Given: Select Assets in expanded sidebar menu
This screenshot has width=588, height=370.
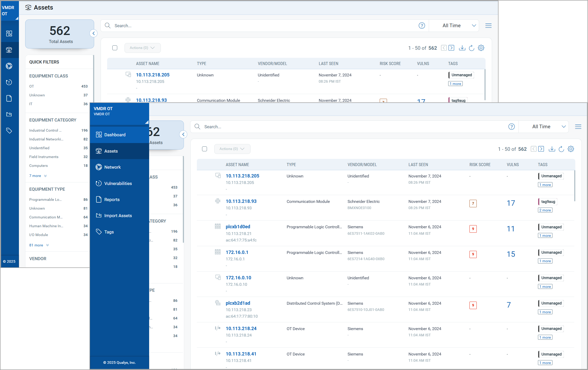Looking at the screenshot, I should pyautogui.click(x=119, y=151).
